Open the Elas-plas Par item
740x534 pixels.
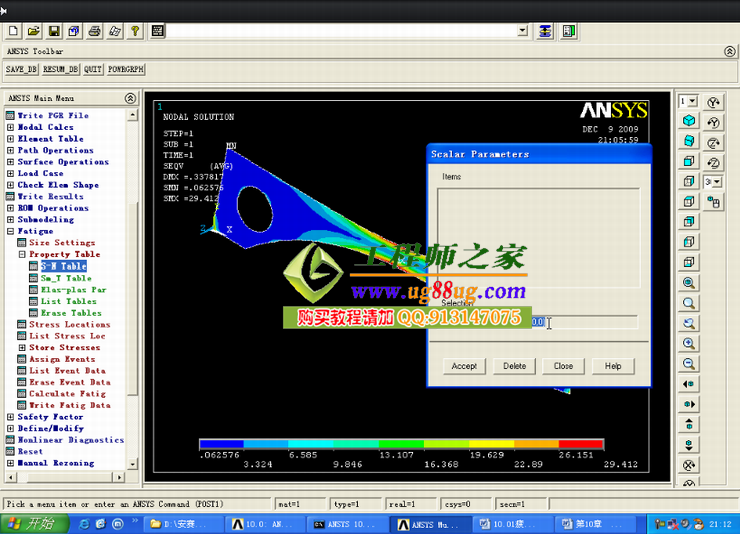(x=73, y=290)
